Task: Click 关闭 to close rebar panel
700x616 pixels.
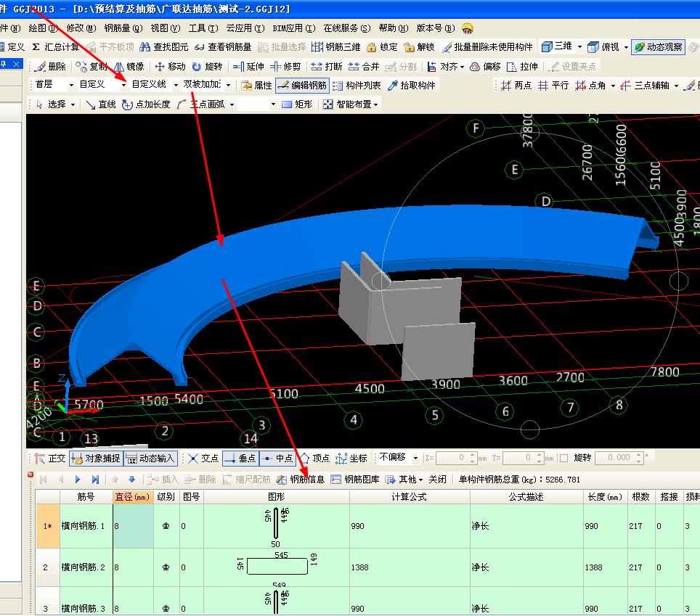Action: pos(437,480)
